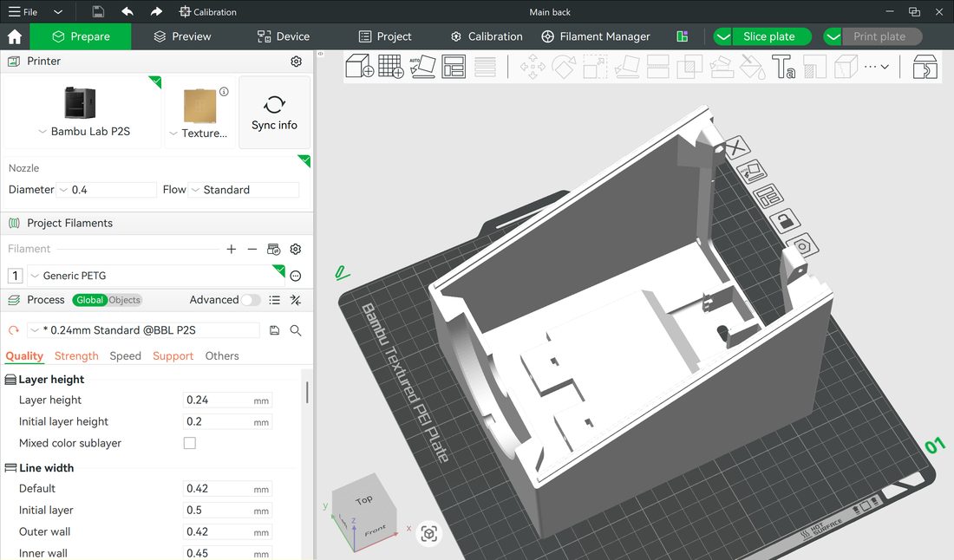Open the 0.24mm Standard @BBL P2S preset dropdown

click(143, 330)
